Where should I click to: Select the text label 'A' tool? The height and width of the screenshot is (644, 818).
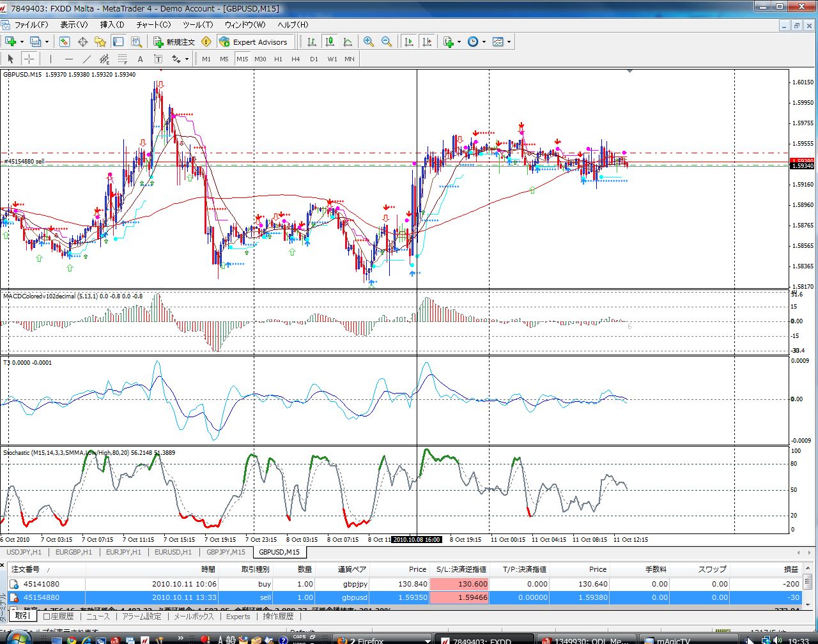pos(140,59)
